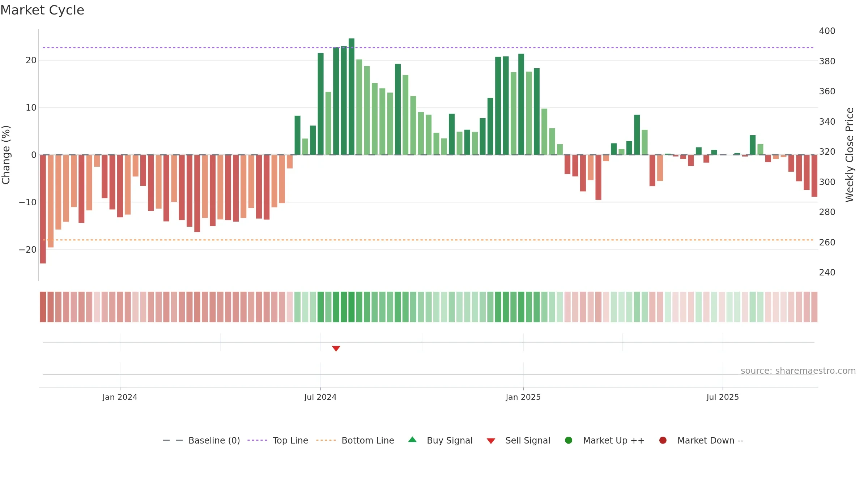Toggle the Market Down -- legend entry
The width and height of the screenshot is (868, 488).
(701, 440)
